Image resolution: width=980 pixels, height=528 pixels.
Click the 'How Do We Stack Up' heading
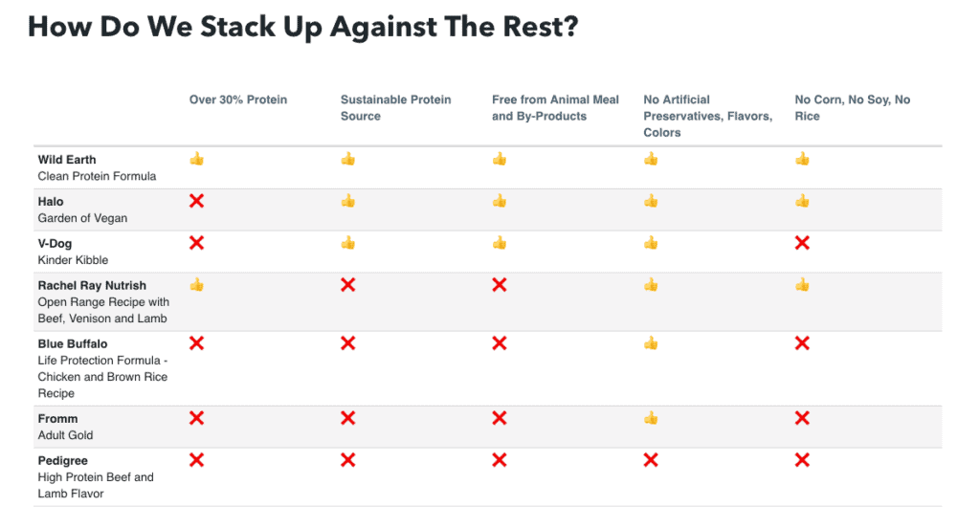[302, 27]
